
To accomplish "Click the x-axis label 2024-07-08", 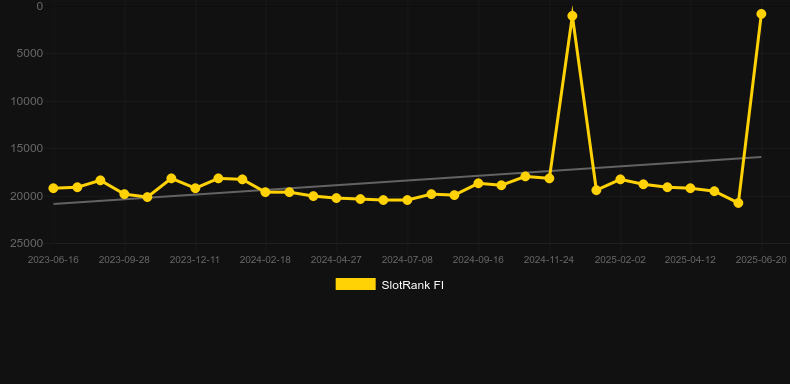I will 407,260.
